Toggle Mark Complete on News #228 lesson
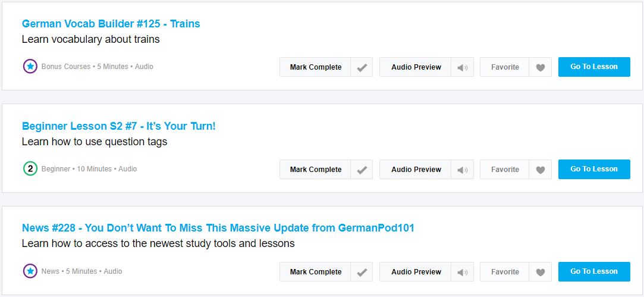This screenshot has height=297, width=644. pos(316,272)
